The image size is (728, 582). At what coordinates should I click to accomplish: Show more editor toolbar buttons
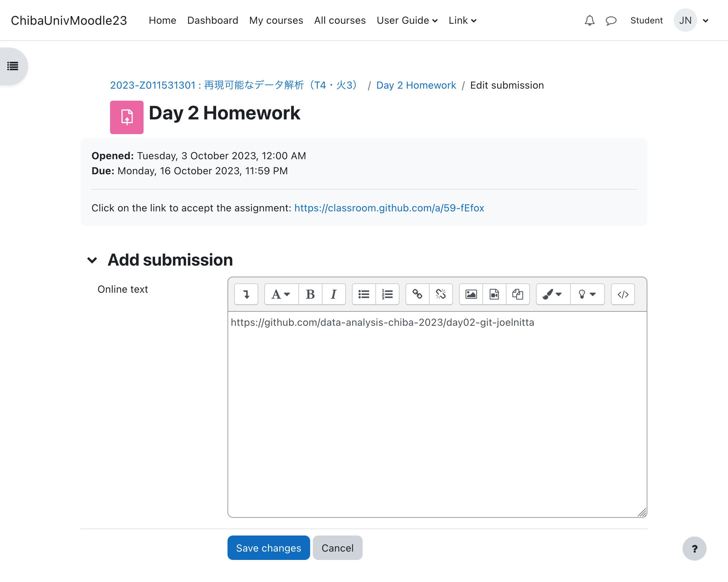tap(246, 294)
